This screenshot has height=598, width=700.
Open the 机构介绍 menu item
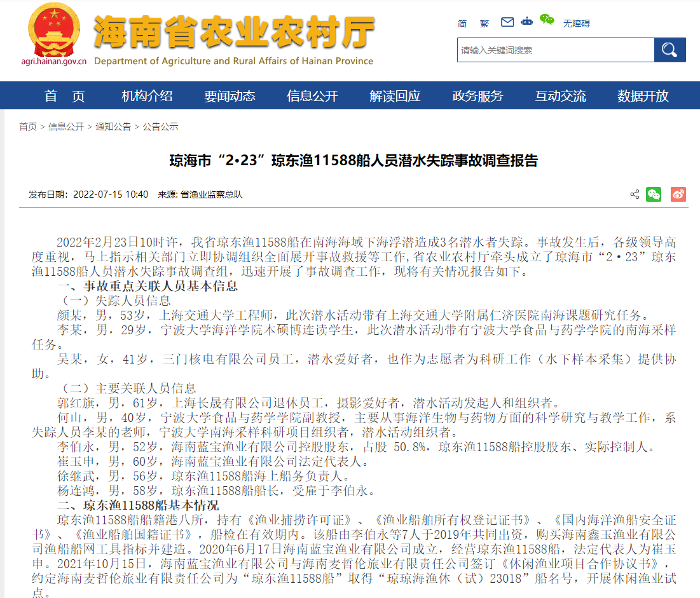[x=147, y=95]
